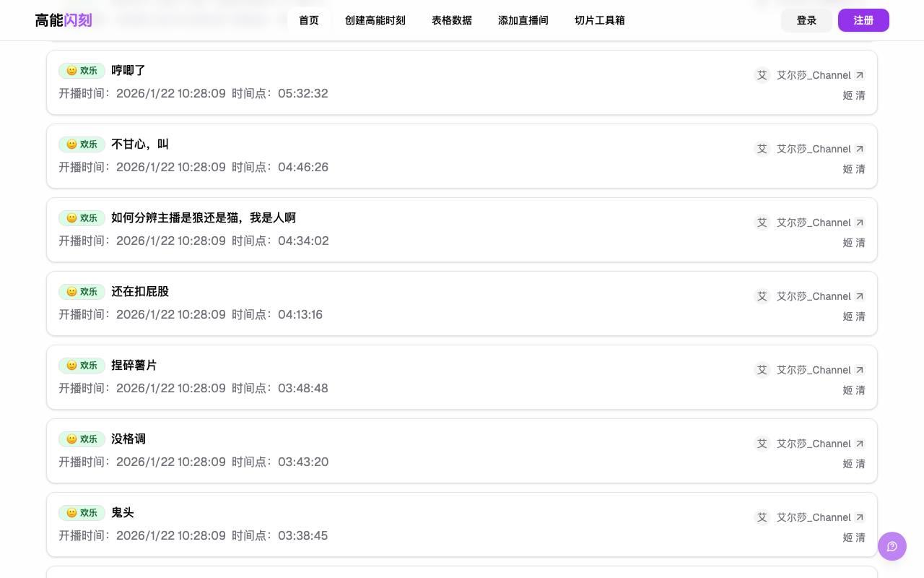Click 艾 avatar on 如何分辨主播是狼还是猫 card

tap(762, 223)
